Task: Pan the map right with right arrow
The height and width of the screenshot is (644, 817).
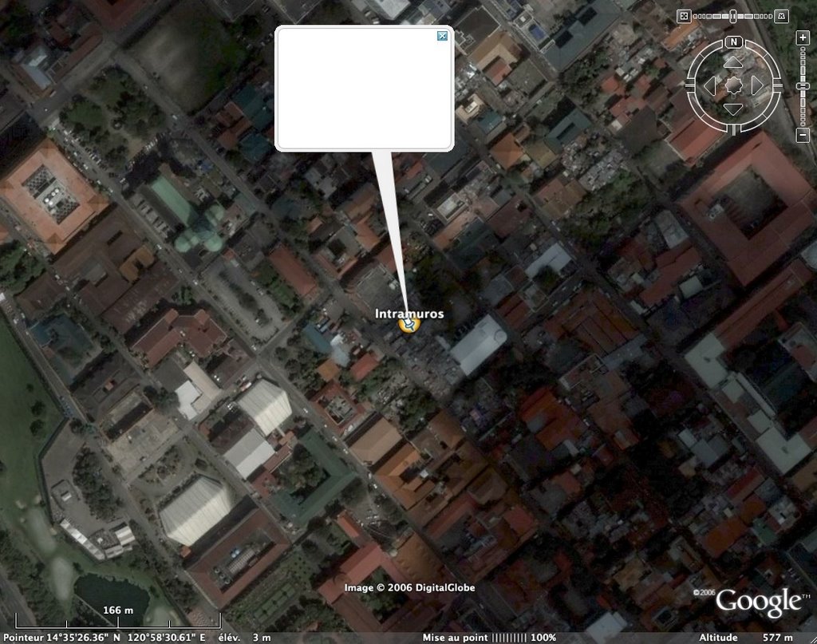Action: coord(757,86)
